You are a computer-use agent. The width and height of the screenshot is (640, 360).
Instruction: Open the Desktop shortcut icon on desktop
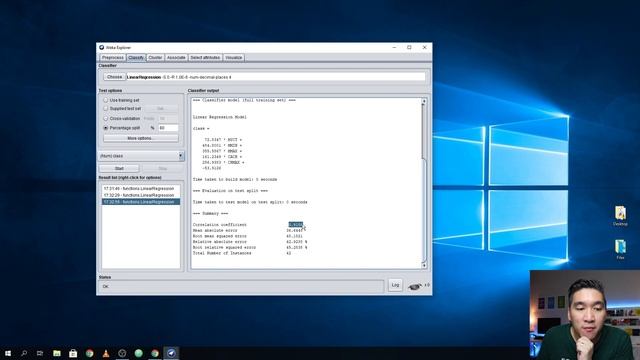click(620, 216)
